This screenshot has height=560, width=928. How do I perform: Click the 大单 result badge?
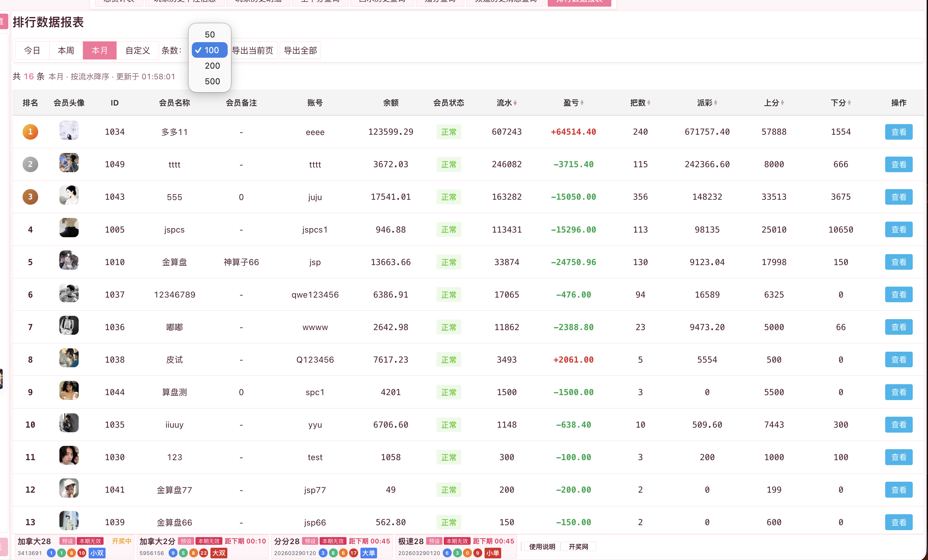pyautogui.click(x=368, y=553)
